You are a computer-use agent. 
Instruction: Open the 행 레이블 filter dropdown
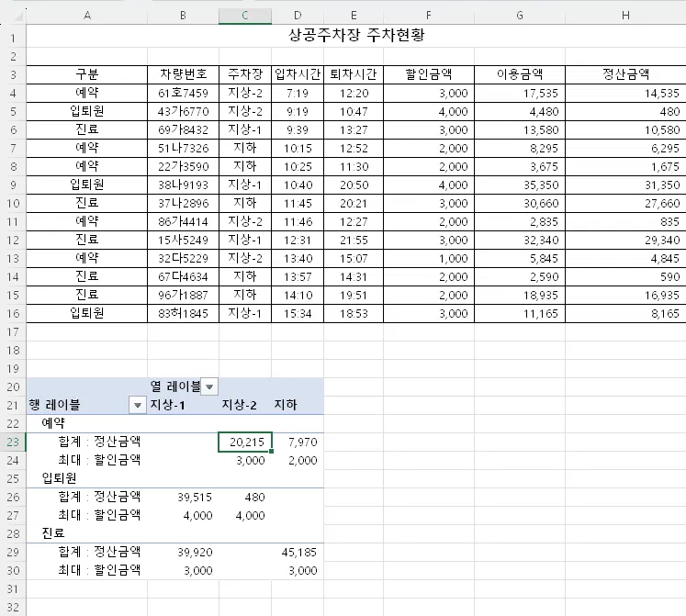coord(138,405)
